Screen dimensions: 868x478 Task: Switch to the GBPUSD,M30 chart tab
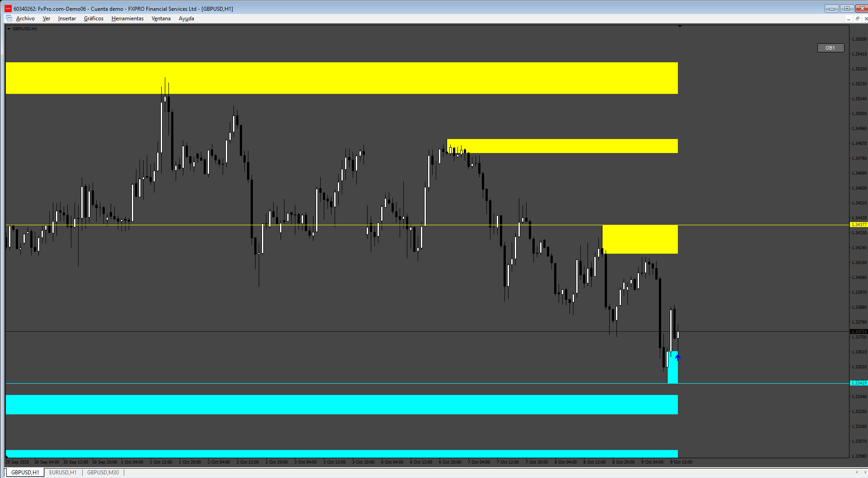103,473
